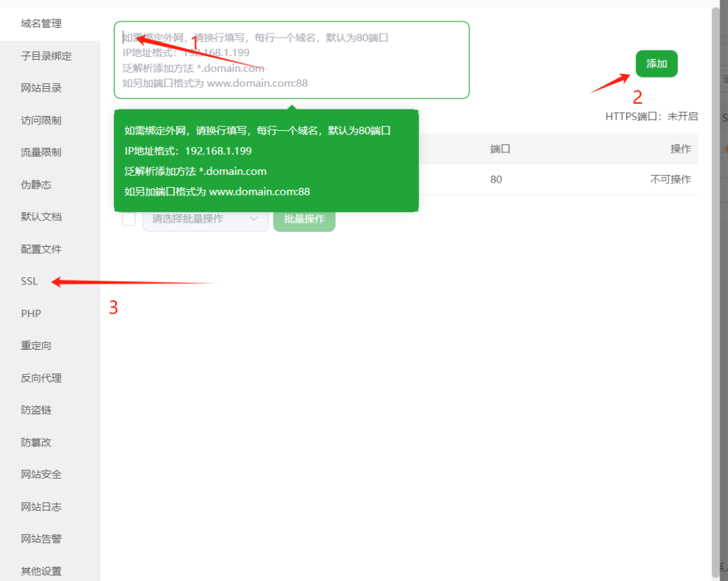Go to 反向代理 settings
This screenshot has height=581, width=728.
coord(41,378)
